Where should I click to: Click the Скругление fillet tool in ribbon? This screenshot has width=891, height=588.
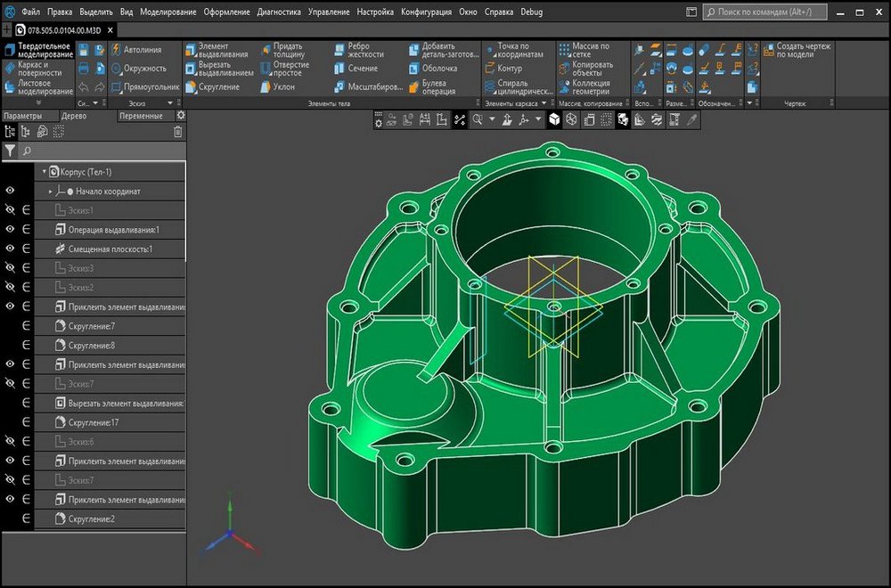click(x=212, y=86)
